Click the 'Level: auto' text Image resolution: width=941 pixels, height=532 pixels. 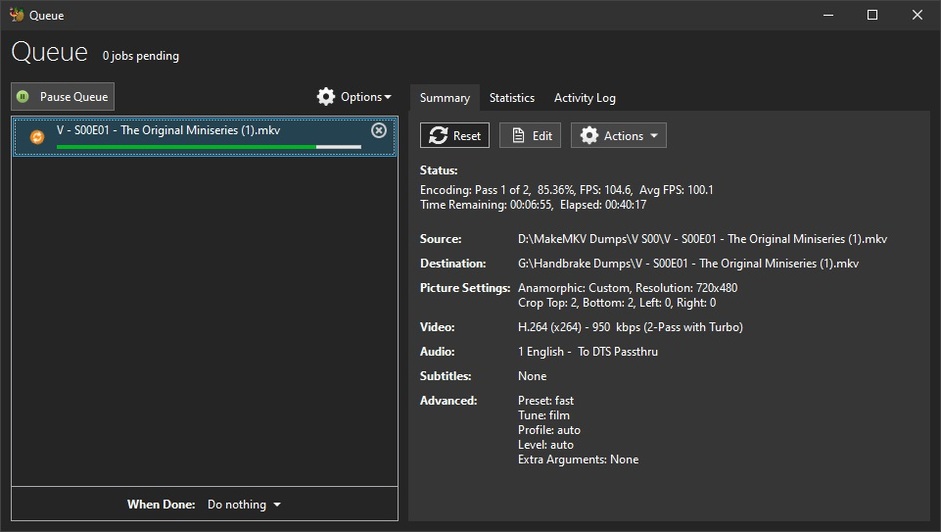[x=546, y=445]
